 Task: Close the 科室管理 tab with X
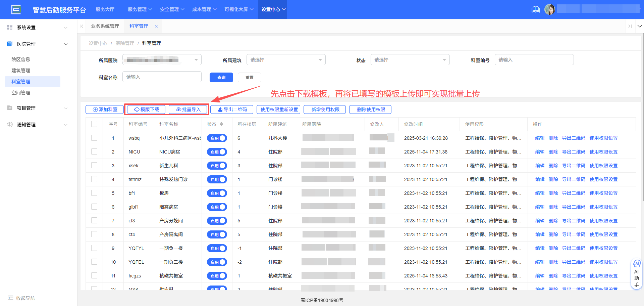156,26
